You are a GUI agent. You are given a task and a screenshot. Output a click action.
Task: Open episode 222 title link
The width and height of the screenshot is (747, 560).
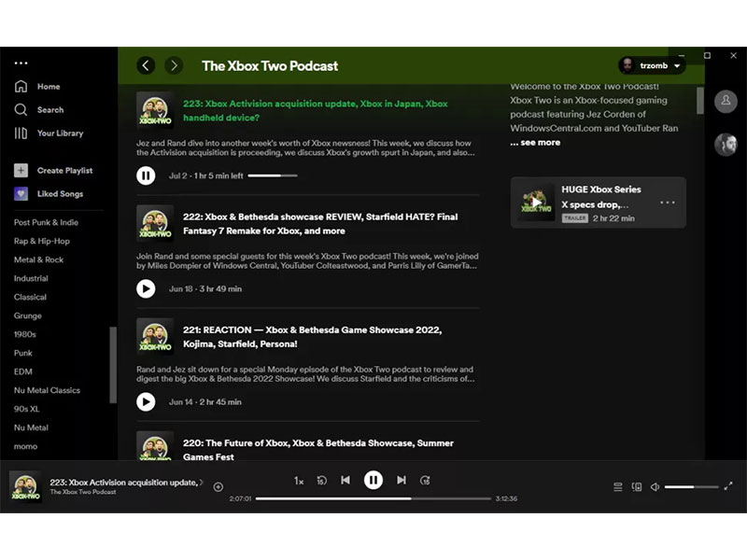[320, 223]
